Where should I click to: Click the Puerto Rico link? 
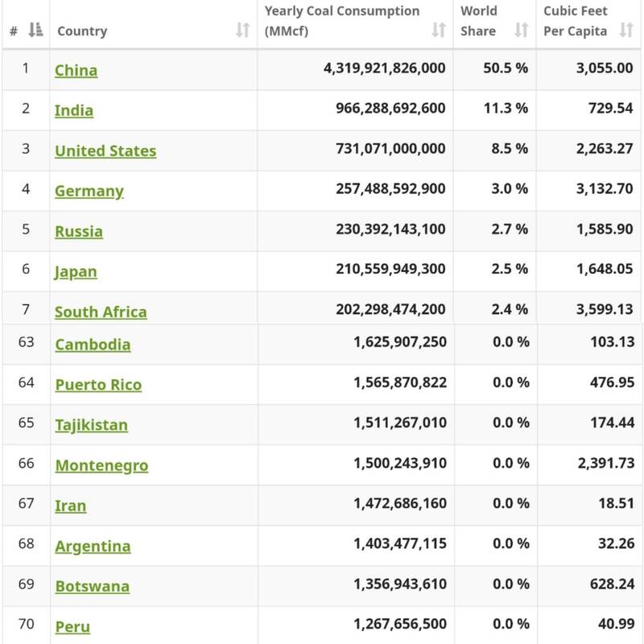tap(98, 385)
